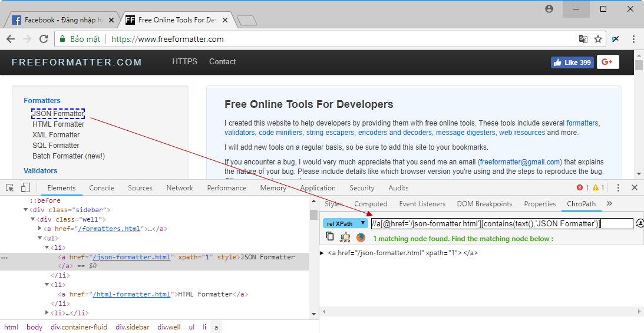Screen dimensions: 644x333
Task: Open the SQL Formatter sidebar link
Action: (x=56, y=146)
